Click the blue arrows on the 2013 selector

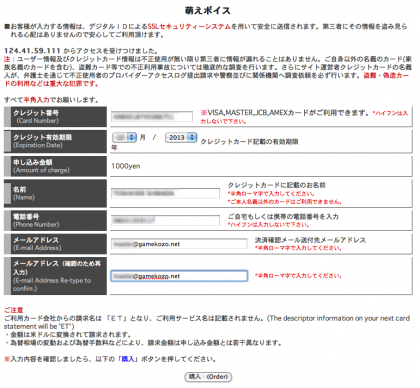tap(192, 137)
